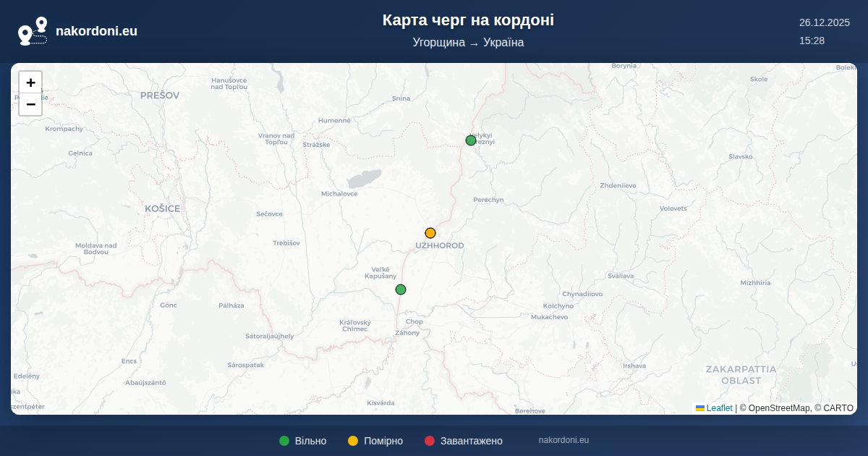Click the date 26.12.2025 in header
Image resolution: width=868 pixels, height=456 pixels.
[824, 22]
